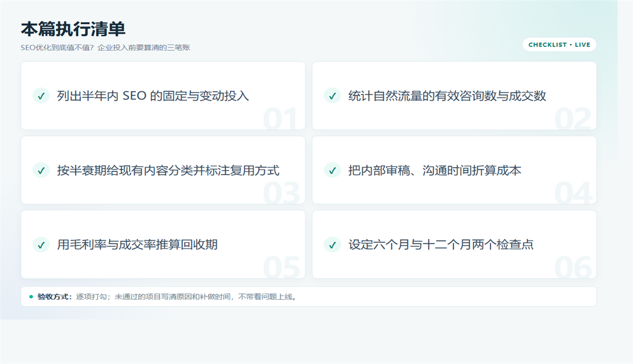Screen dimensions: 633x364
Task: Toggle checkmark for 设定六个月与十二个月两个检查点
Action: pyautogui.click(x=332, y=244)
